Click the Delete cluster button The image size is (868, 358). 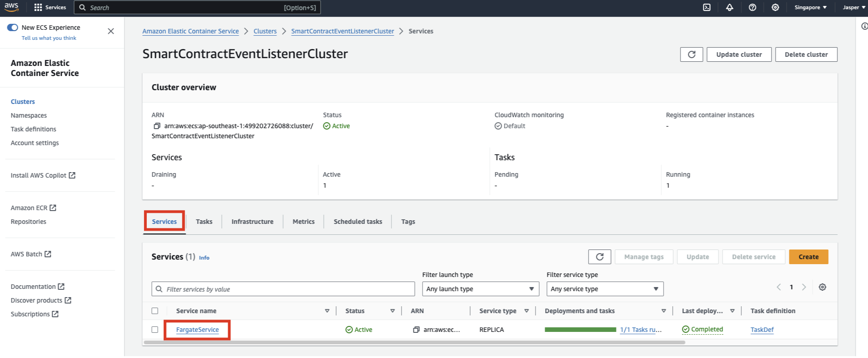click(x=806, y=54)
